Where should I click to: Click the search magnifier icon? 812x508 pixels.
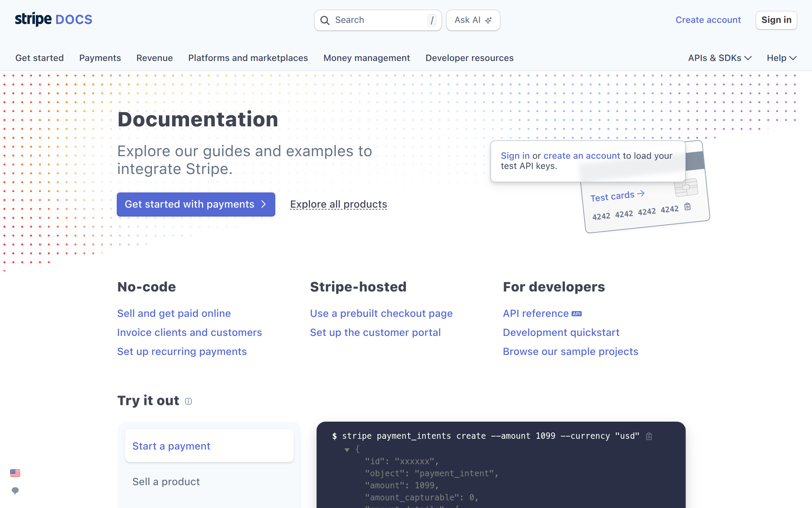[x=325, y=20]
